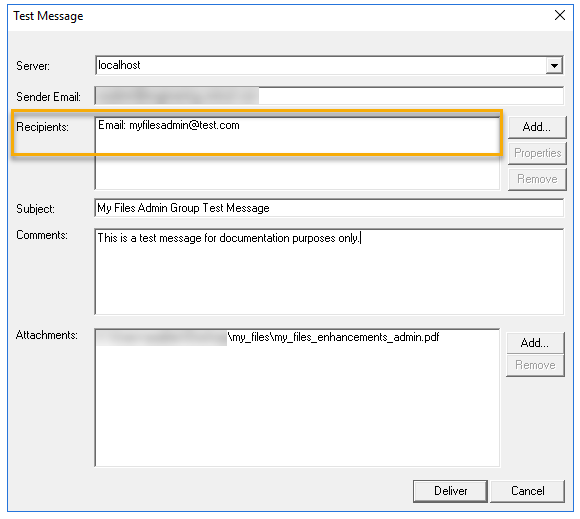Click Add button next to Attachments
This screenshot has height=519, width=580.
coord(535,343)
